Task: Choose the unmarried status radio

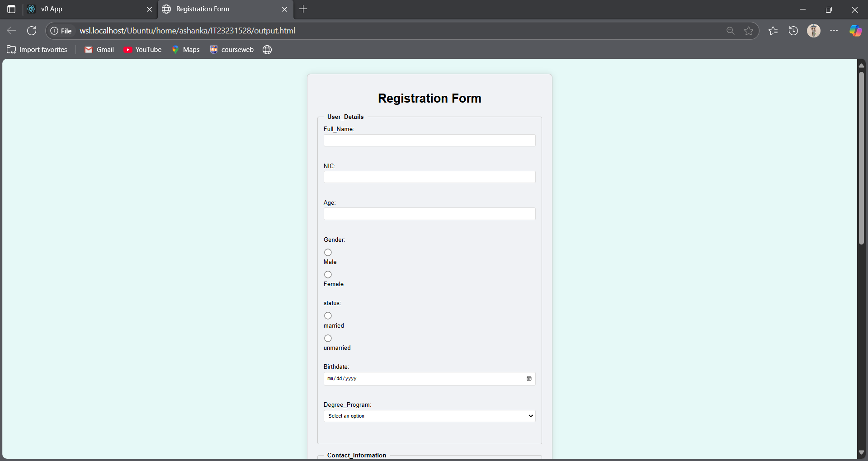Action: [x=328, y=338]
